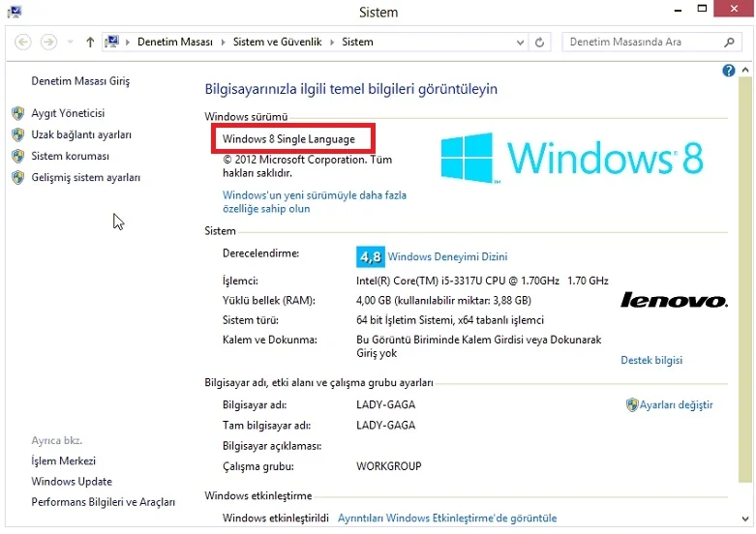The height and width of the screenshot is (534, 756).
Task: Go to Denetim Masası breadcrumb item
Action: (x=174, y=43)
